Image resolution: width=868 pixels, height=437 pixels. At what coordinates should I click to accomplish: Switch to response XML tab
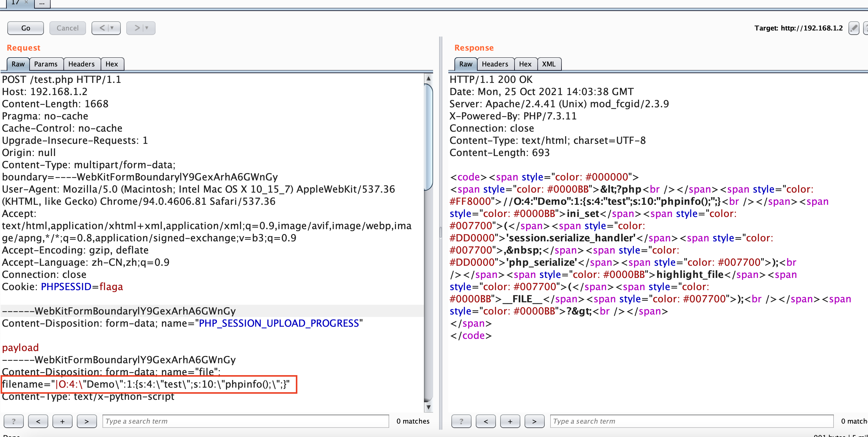[549, 64]
